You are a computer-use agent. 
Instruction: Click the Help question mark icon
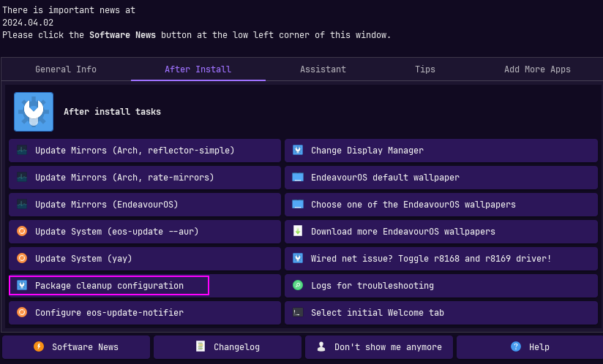pos(516,346)
